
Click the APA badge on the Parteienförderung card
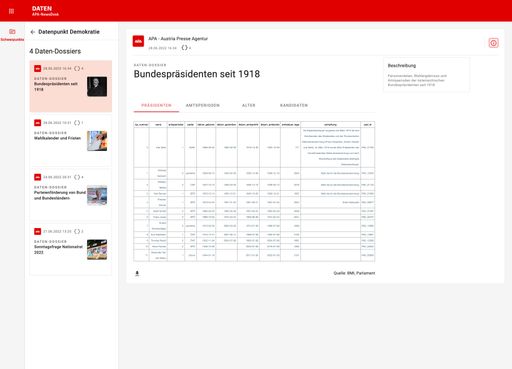click(x=38, y=177)
